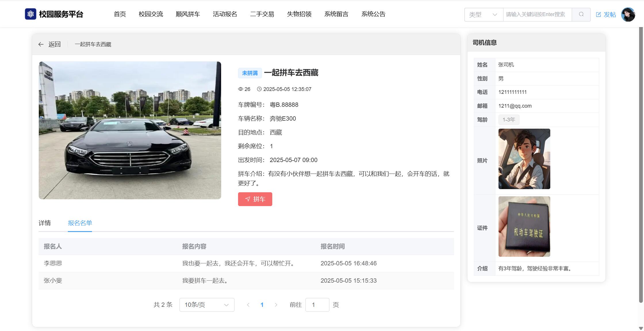Select the 报名名单 tab
This screenshot has height=331, width=644.
pos(80,223)
